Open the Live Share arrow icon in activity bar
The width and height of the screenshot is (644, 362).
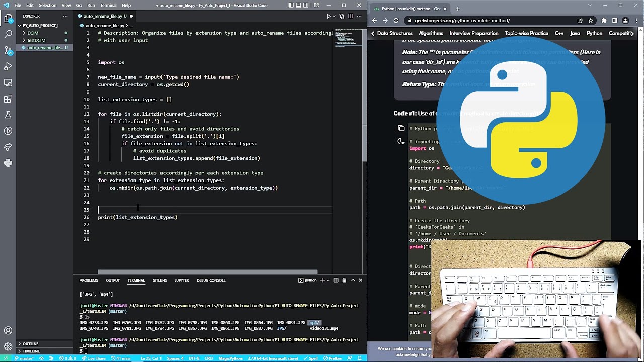tap(8, 147)
